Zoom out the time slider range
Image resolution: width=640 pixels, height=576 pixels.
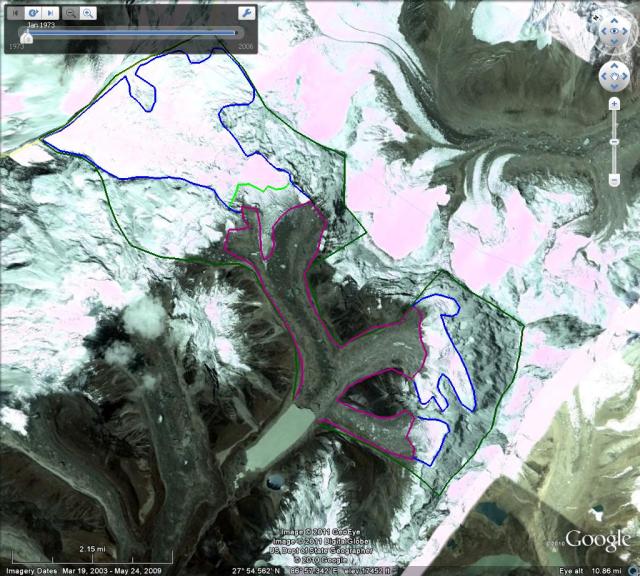71,14
